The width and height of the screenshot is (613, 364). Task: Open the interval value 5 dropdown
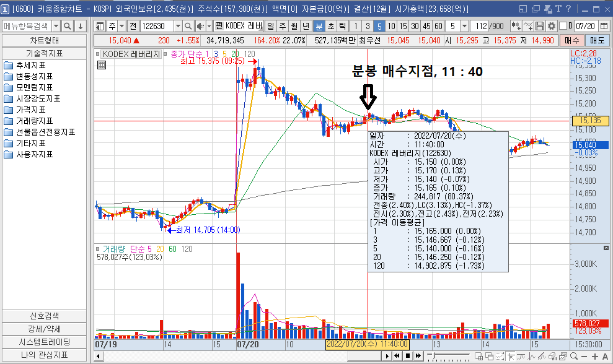pyautogui.click(x=464, y=26)
